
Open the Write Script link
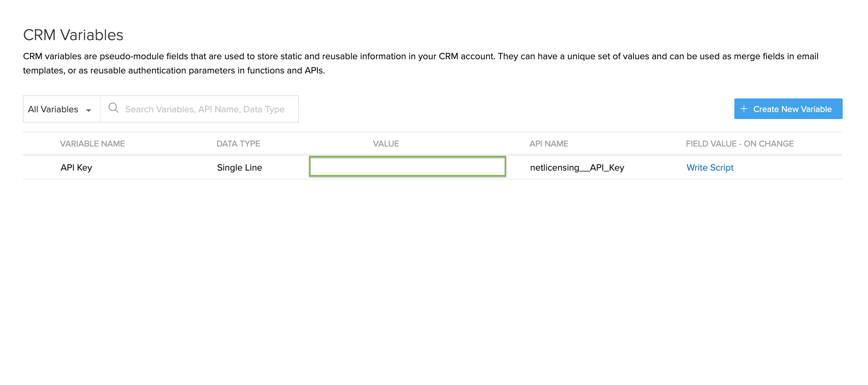coord(710,168)
